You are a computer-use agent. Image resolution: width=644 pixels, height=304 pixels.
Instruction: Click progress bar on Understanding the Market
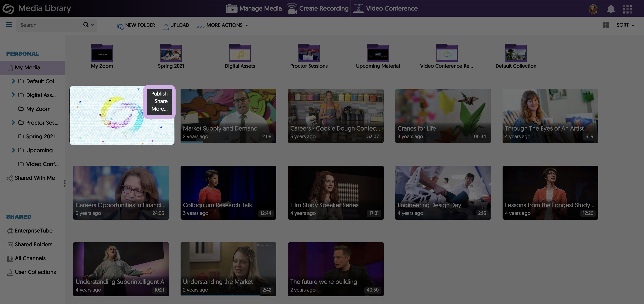click(220, 295)
